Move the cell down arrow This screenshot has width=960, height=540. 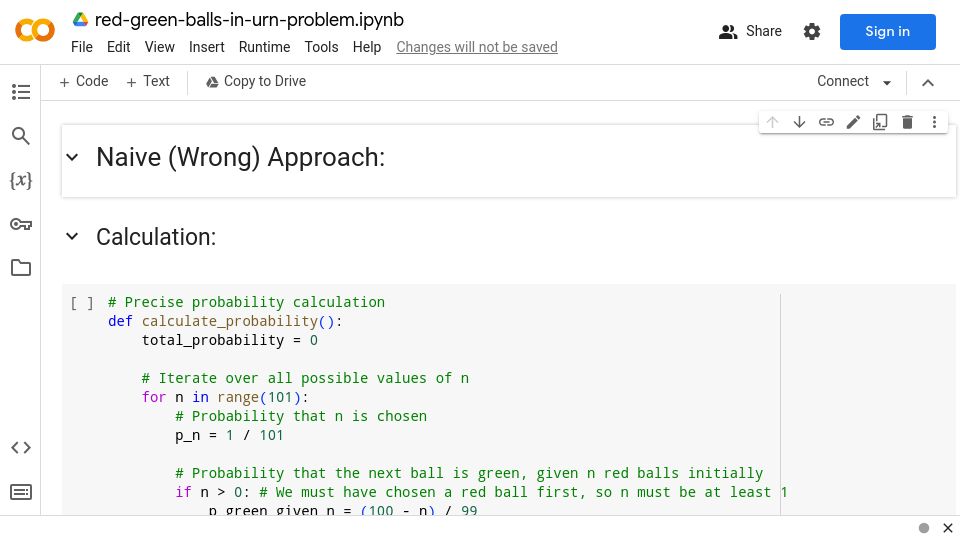799,122
